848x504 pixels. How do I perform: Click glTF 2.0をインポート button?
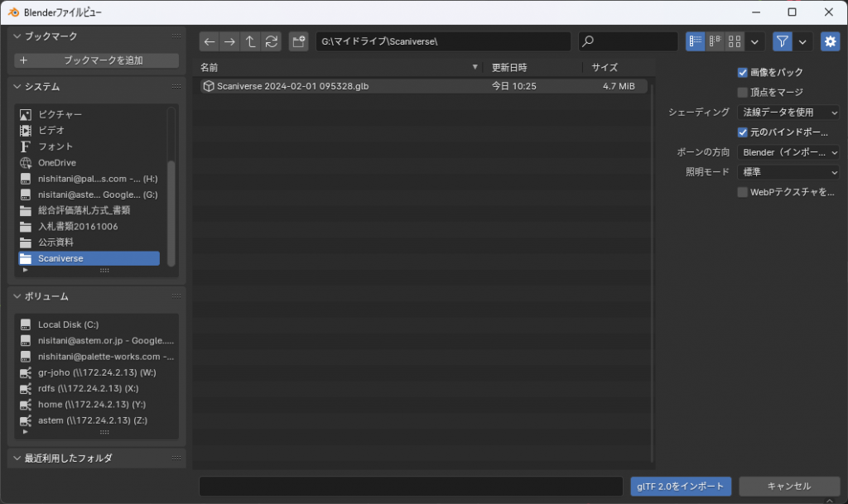(681, 486)
